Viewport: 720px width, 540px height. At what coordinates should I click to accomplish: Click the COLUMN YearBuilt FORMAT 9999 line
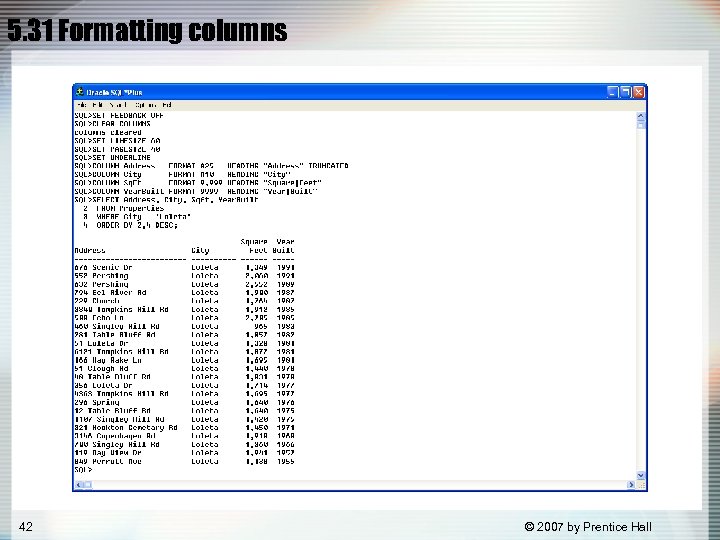click(x=196, y=191)
